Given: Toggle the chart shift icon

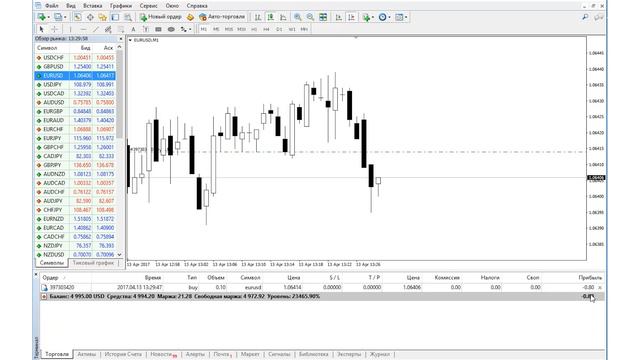Looking at the screenshot, I should pos(351,17).
